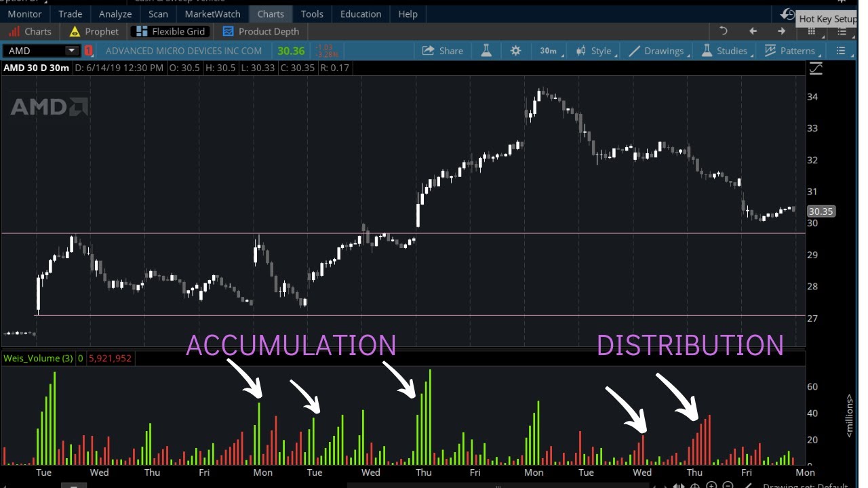Open the Style dropdown menu
Screen dimensions: 868x488
coord(595,51)
